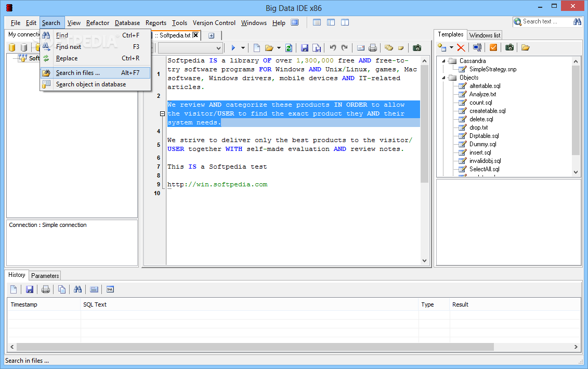Click the binoculars Find icon in History toolbar
Screen dimensions: 588x369
pos(77,289)
